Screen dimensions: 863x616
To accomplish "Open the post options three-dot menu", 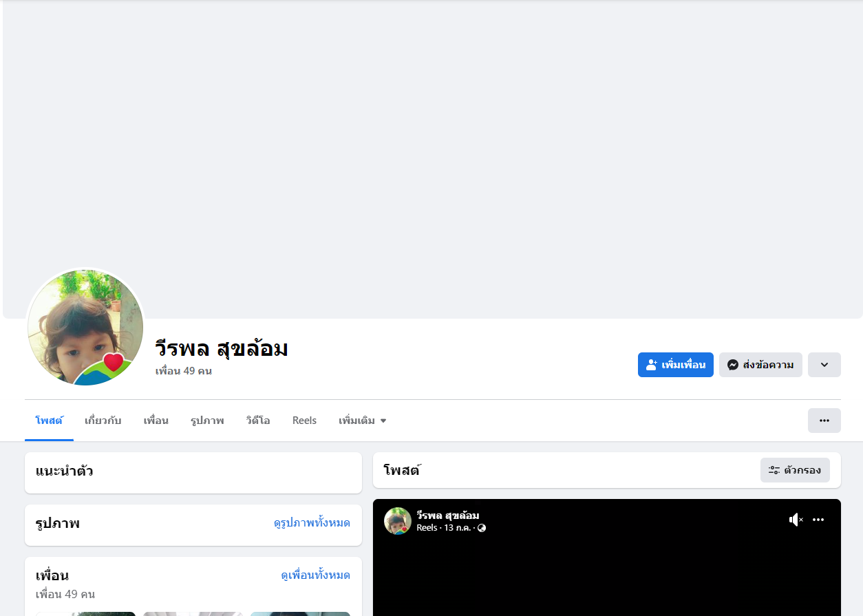I will coord(818,520).
